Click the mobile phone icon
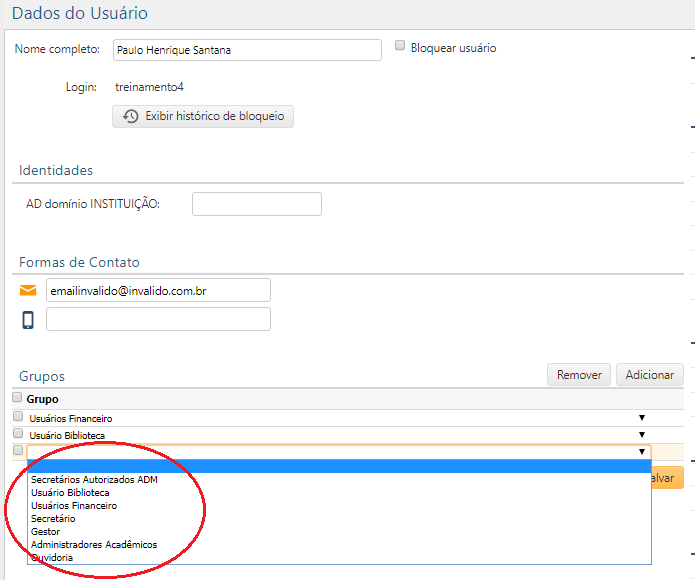 click(x=28, y=320)
